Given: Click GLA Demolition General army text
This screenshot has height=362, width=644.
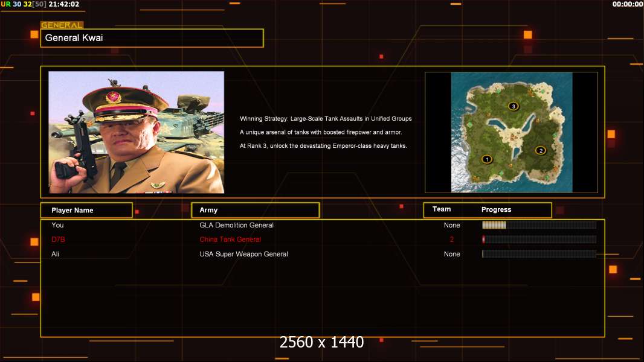Looking at the screenshot, I should pos(236,225).
